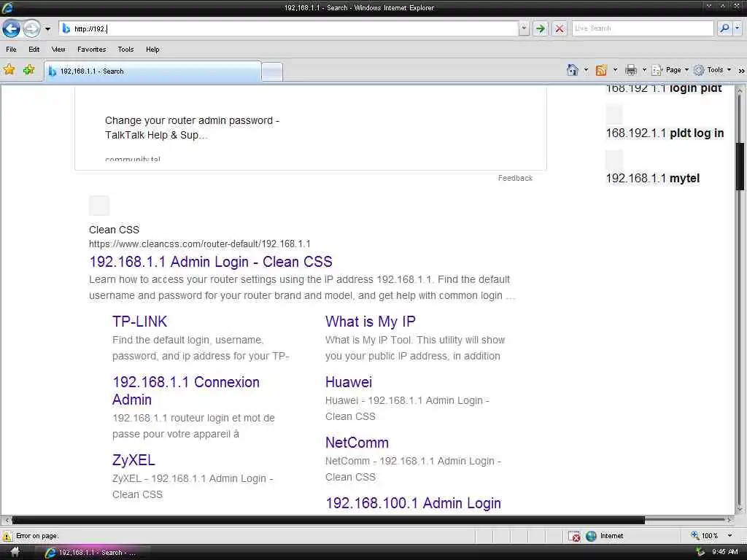Screen dimensions: 747x560
Task: Click the popup blocker status icon
Action: (x=573, y=536)
